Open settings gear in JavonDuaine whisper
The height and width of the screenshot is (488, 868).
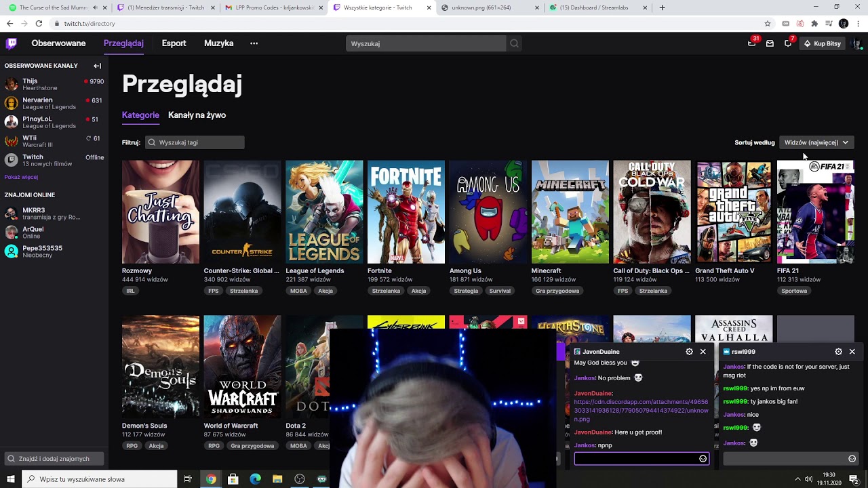point(689,352)
